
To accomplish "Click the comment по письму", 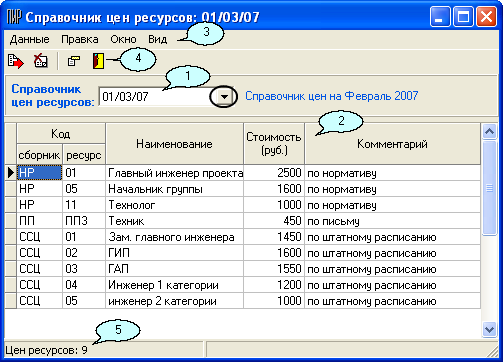I will point(393,221).
